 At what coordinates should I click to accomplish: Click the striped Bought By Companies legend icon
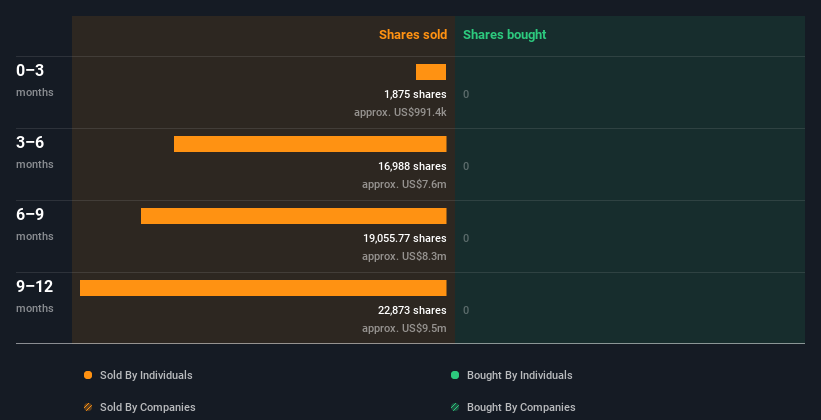tap(455, 407)
